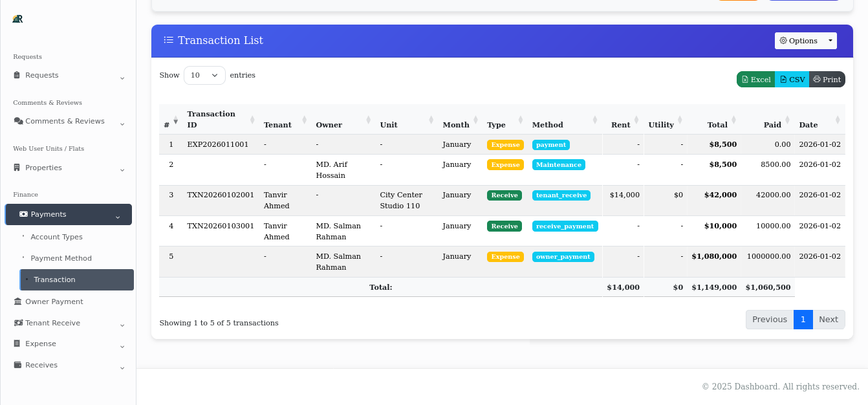Click the Transaction List menu icon in header
Screen dimensions: 868x405
[x=168, y=40]
